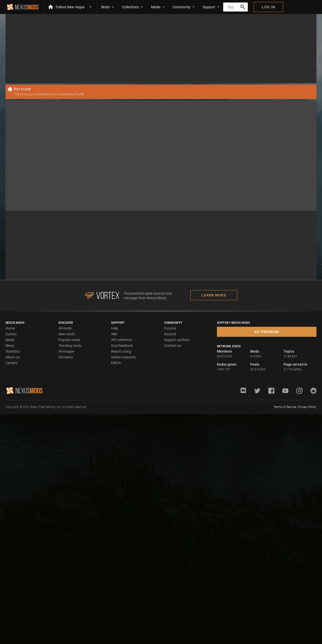Open the Discord social icon in footer
This screenshot has width=322, height=644.
[243, 391]
